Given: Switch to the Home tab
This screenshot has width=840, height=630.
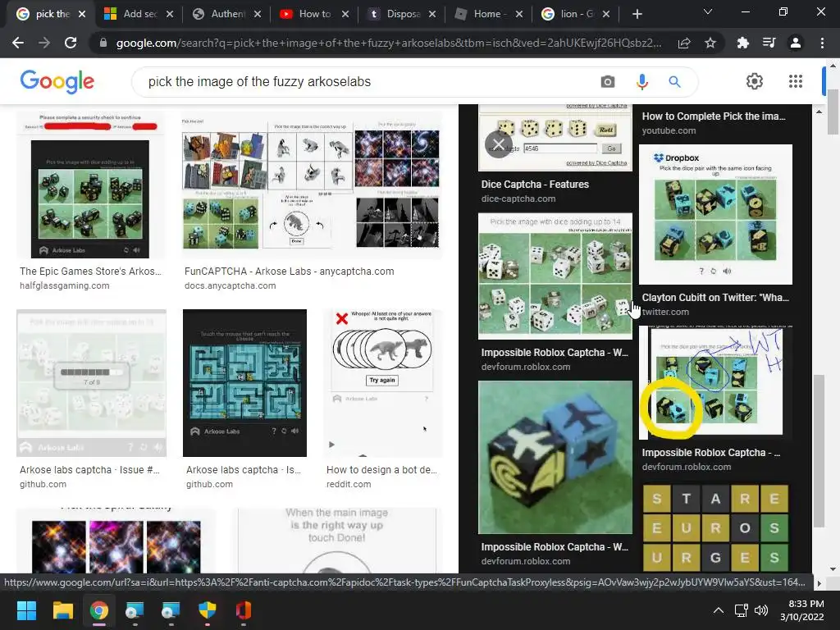Looking at the screenshot, I should tap(490, 15).
